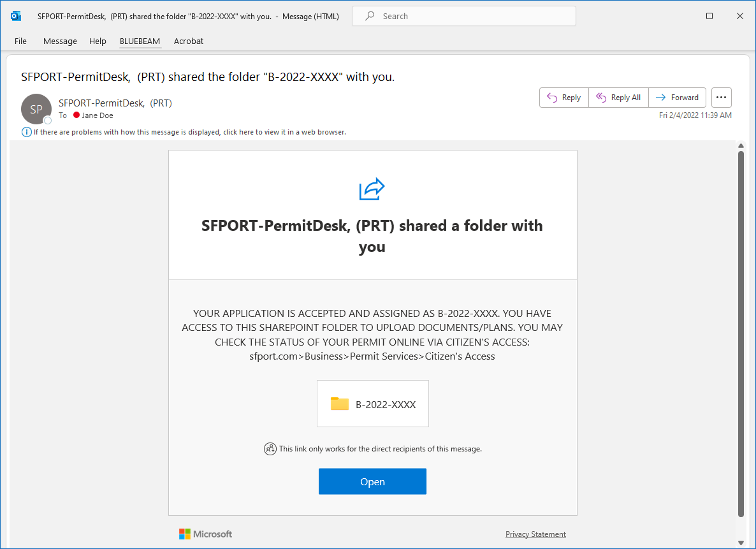Open the File menu
The height and width of the screenshot is (549, 756).
[x=20, y=41]
